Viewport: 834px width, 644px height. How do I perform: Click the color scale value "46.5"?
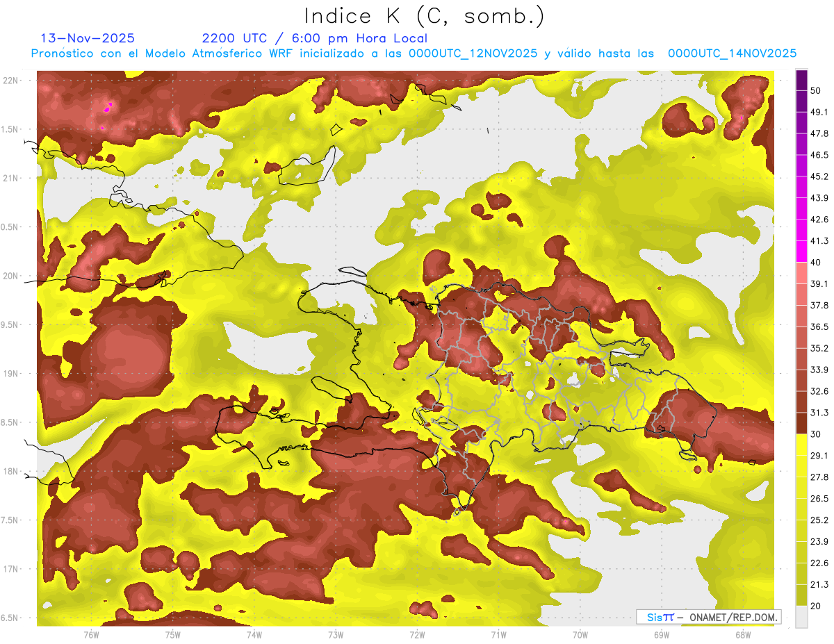819,154
